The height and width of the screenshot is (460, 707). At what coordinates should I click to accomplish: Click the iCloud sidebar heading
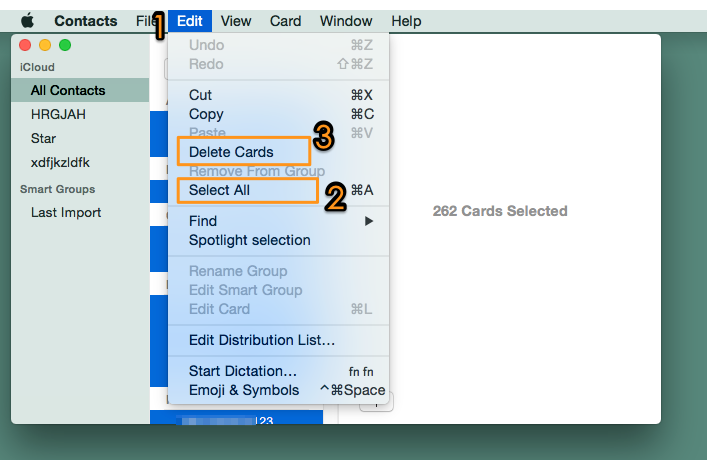(x=37, y=67)
